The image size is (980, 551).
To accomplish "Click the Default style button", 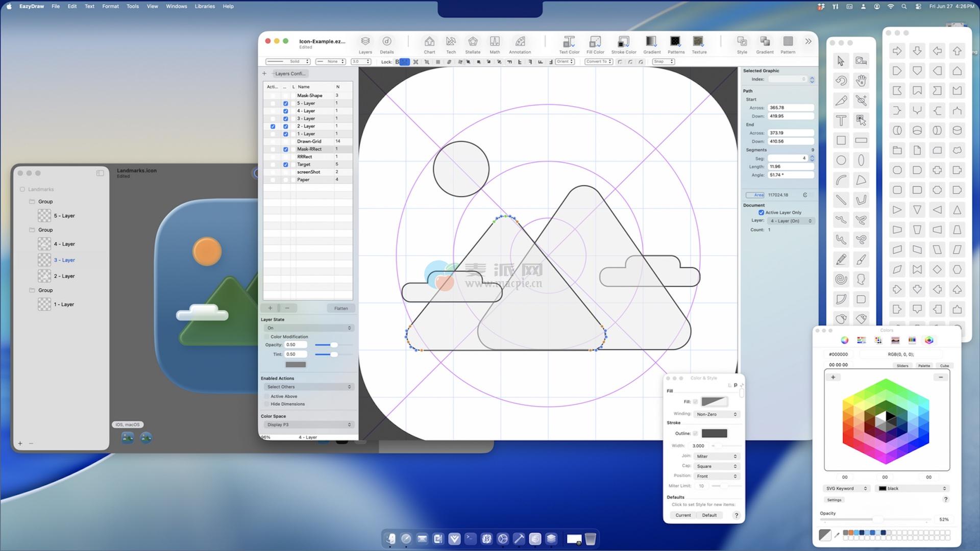I will point(709,515).
